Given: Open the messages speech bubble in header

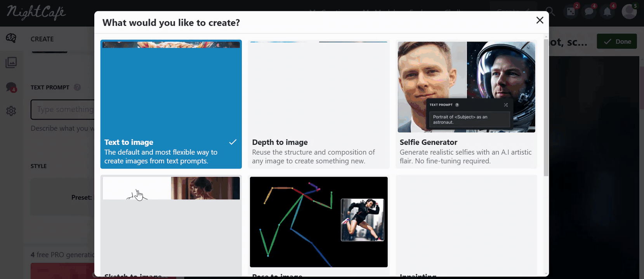Looking at the screenshot, I should point(589,11).
